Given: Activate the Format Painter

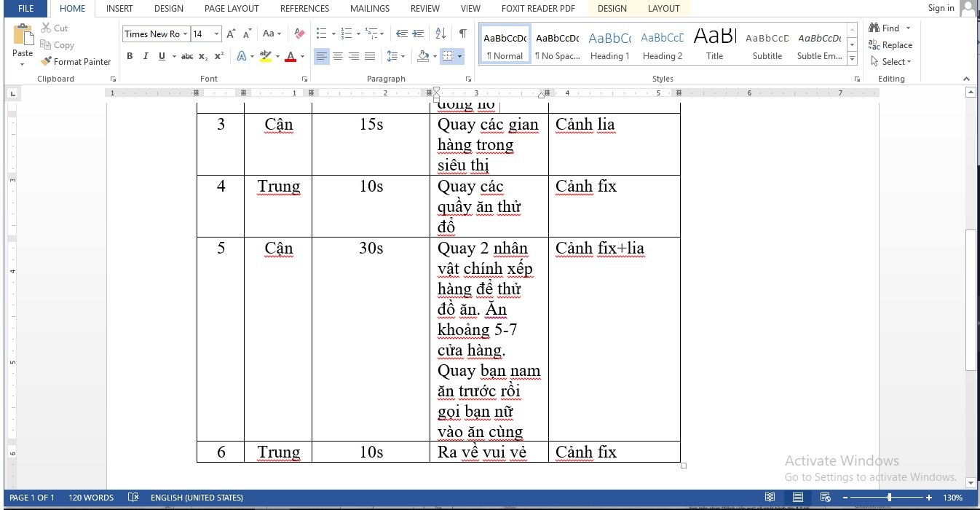Looking at the screenshot, I should pos(76,61).
